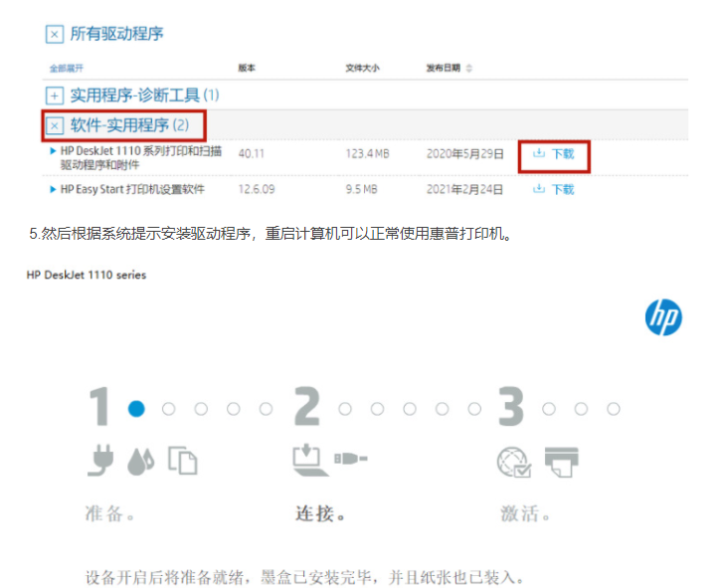Select the large step number 3
The height and width of the screenshot is (588, 728).
[x=511, y=408]
